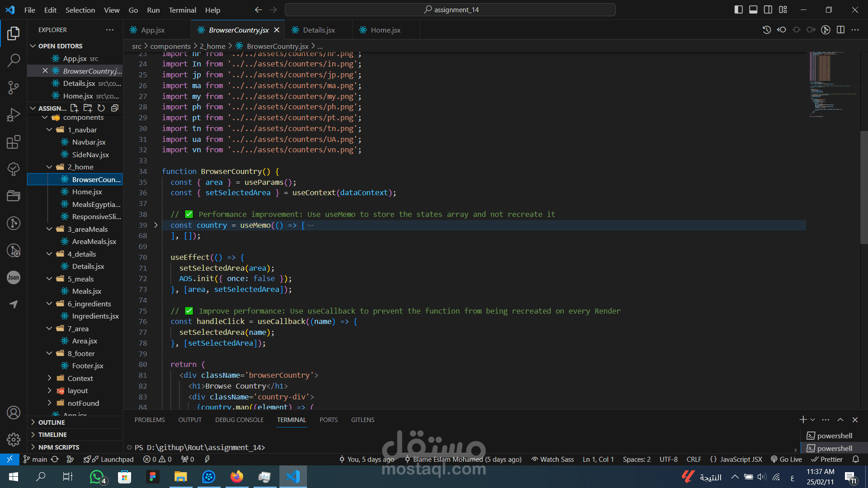Refresh the explorer file tree

coord(101,108)
